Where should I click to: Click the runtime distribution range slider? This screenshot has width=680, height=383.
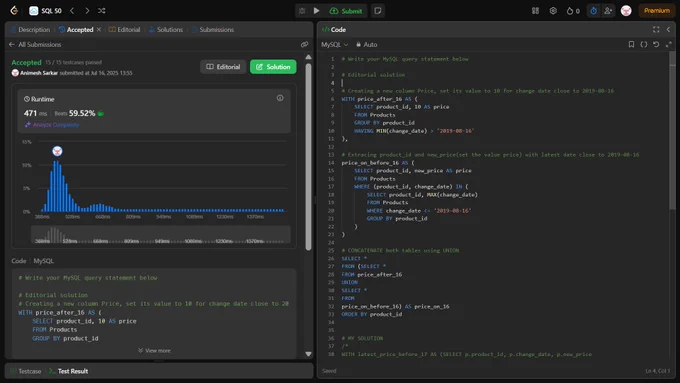pyautogui.click(x=160, y=235)
